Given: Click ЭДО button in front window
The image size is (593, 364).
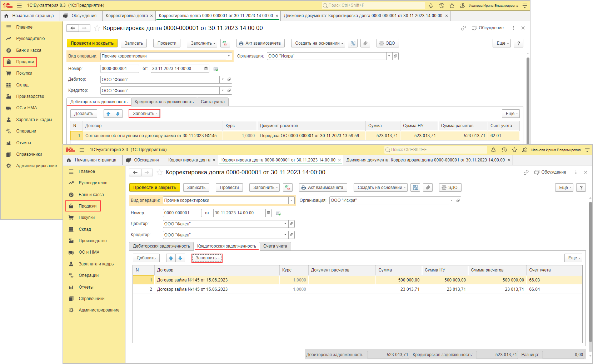Looking at the screenshot, I should click(x=450, y=188).
